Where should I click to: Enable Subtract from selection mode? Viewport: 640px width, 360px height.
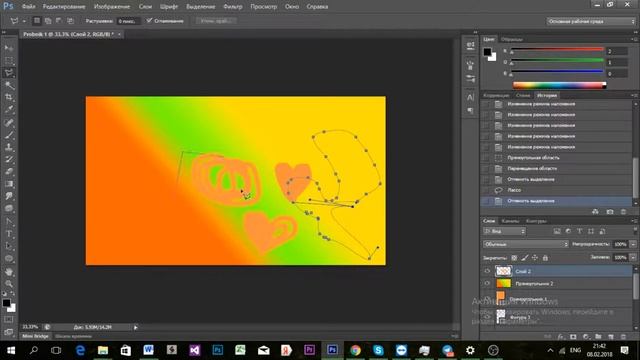[x=59, y=20]
